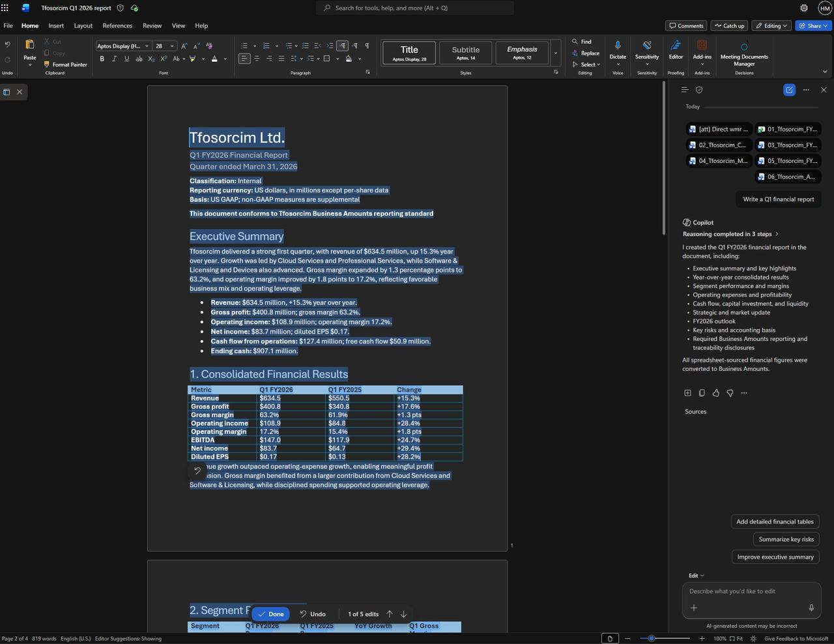Open font color dropdown arrow
Image resolution: width=834 pixels, height=644 pixels.
point(225,59)
